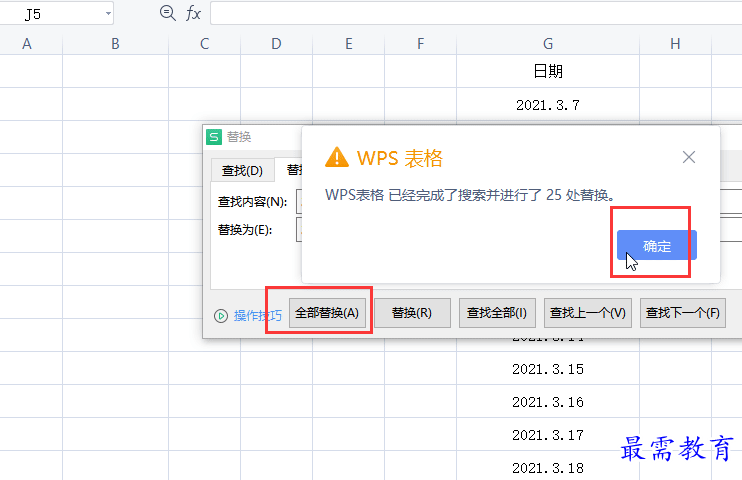
Task: Click the cell containing 2021.3.7
Action: 548,105
